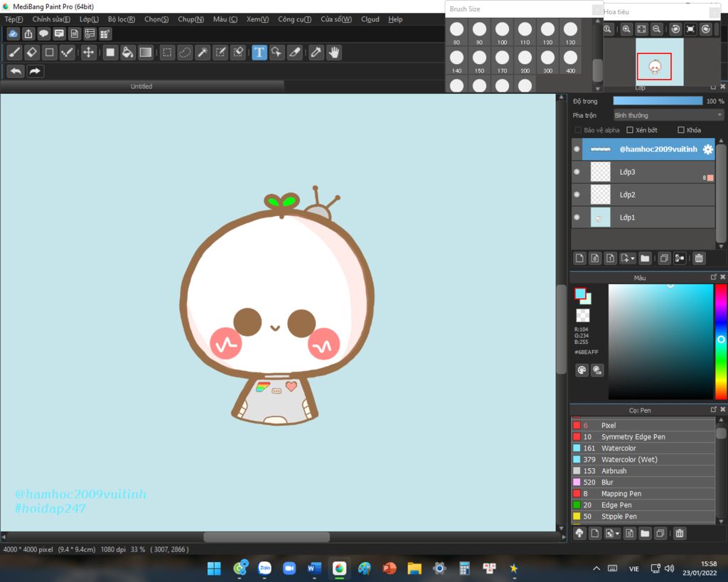Toggle the Xén bớt clipping checkbox
Image resolution: width=728 pixels, height=582 pixels.
[630, 130]
